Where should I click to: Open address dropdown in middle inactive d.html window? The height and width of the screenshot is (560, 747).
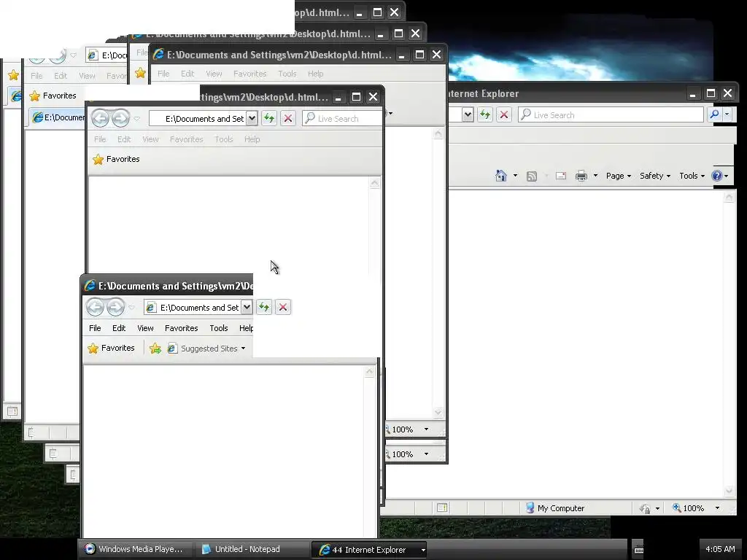click(252, 118)
